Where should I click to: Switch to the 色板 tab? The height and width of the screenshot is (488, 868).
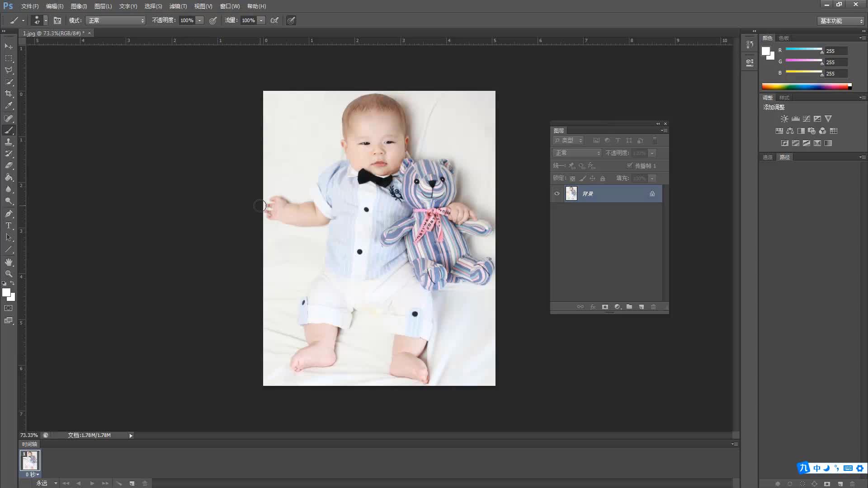click(784, 38)
